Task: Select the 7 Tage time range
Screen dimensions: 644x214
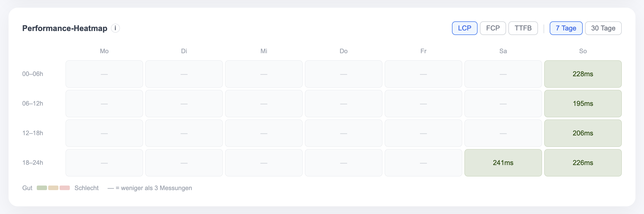Action: click(x=566, y=28)
